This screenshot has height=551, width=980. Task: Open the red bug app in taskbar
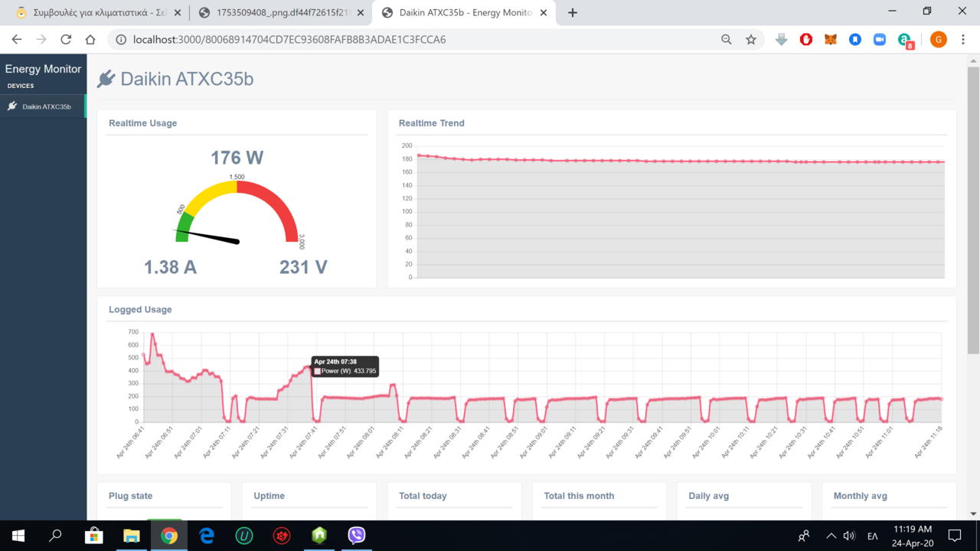coord(282,536)
